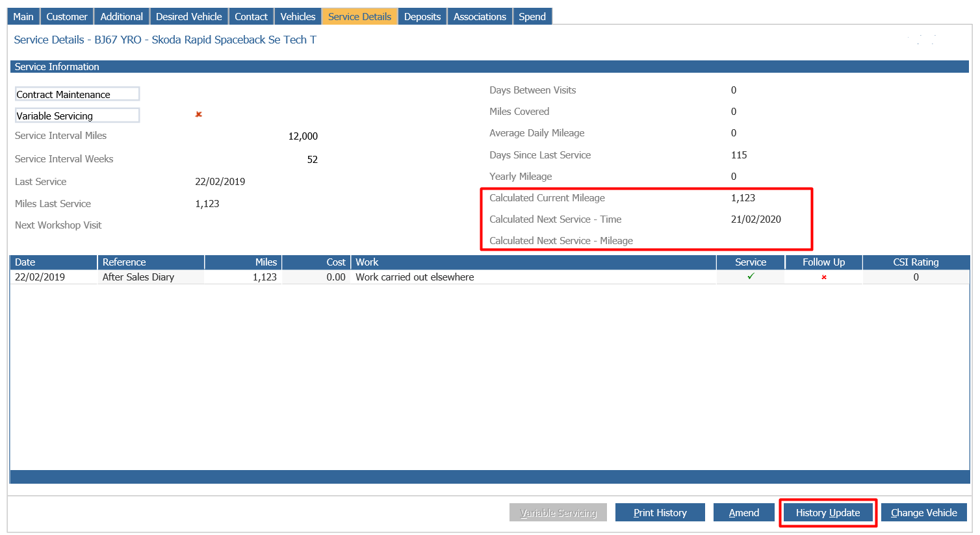This screenshot has height=535, width=980.
Task: Click the green Service tick in history row
Action: (x=751, y=276)
